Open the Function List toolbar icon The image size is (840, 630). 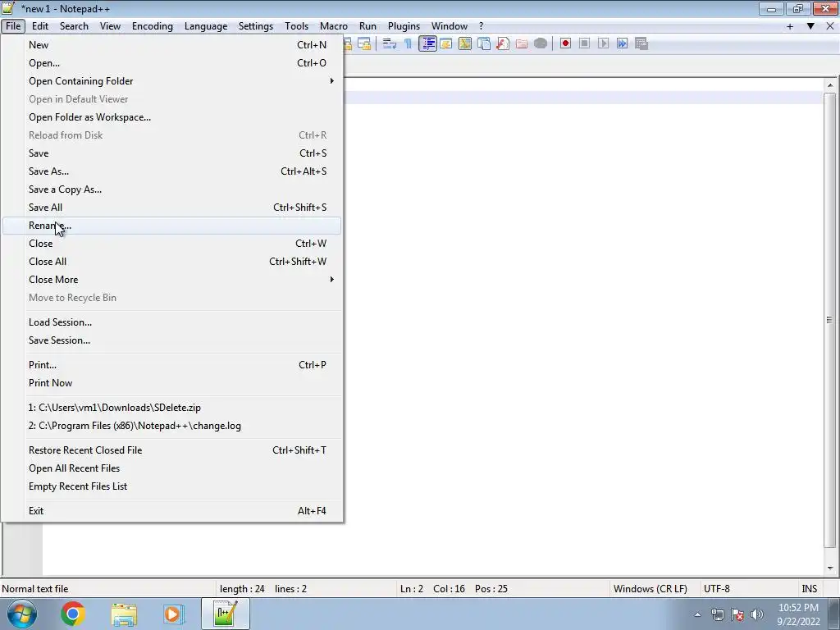pos(503,44)
